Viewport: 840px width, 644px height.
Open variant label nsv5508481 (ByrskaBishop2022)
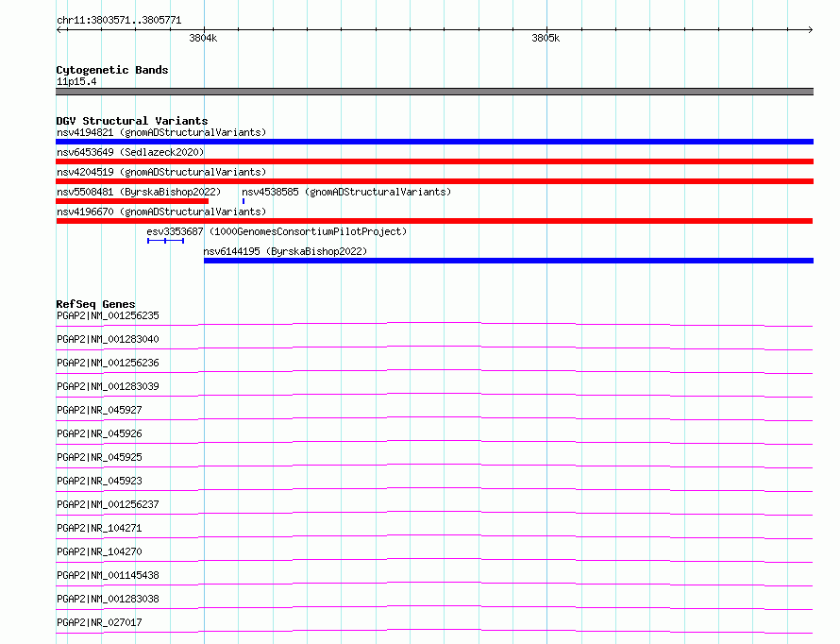[x=139, y=192]
